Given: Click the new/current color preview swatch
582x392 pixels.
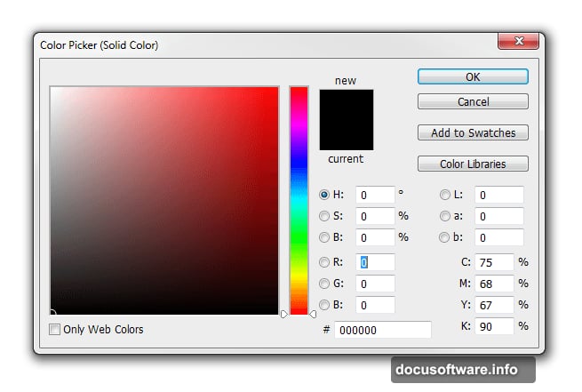Looking at the screenshot, I should click(x=347, y=120).
